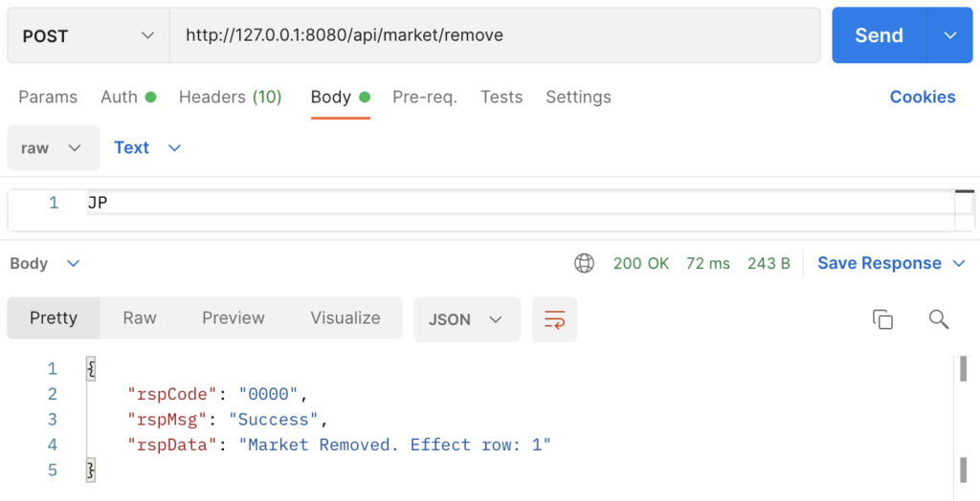
Task: Toggle word wrap in the response
Action: (x=554, y=319)
